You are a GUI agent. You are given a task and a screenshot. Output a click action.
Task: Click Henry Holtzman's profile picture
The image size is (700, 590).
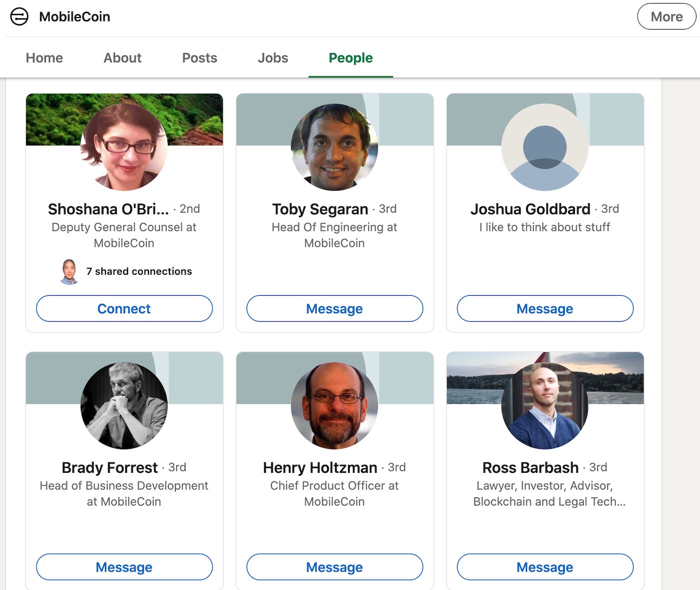coord(334,406)
